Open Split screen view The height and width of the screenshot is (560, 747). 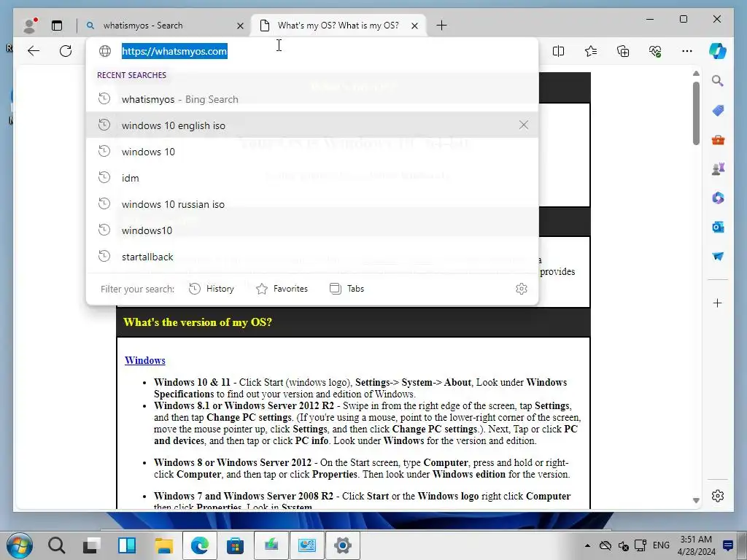pos(558,51)
